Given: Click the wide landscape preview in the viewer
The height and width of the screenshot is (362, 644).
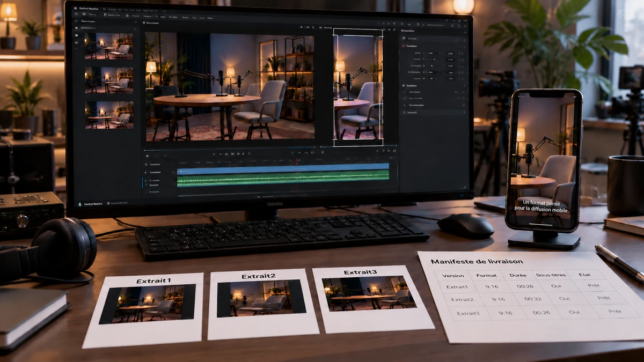Looking at the screenshot, I should pyautogui.click(x=230, y=86).
